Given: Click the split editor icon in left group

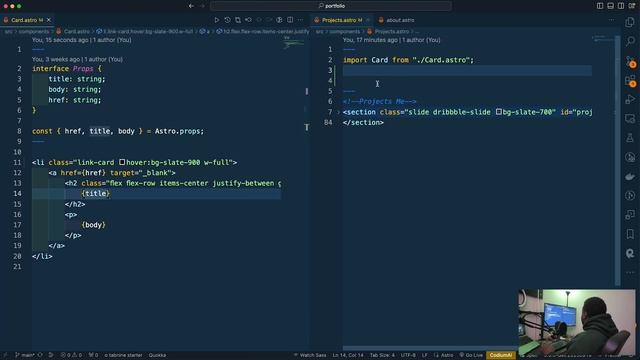Looking at the screenshot, I should point(290,20).
